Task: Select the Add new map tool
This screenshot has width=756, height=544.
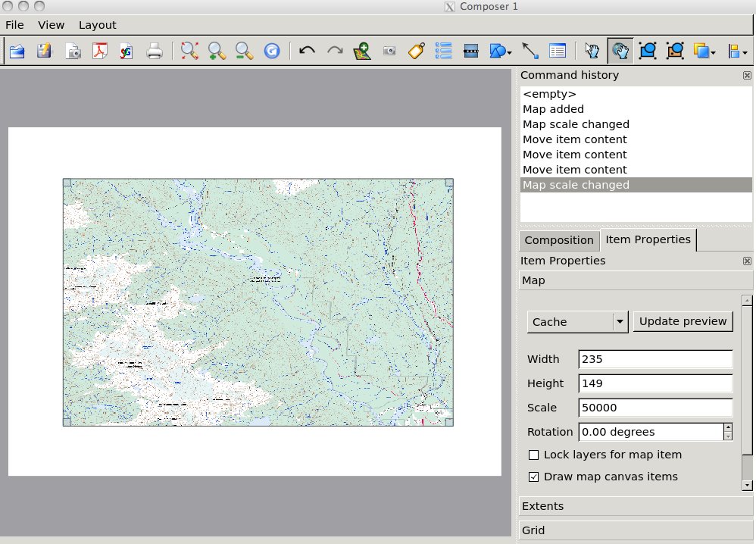Action: pos(362,51)
